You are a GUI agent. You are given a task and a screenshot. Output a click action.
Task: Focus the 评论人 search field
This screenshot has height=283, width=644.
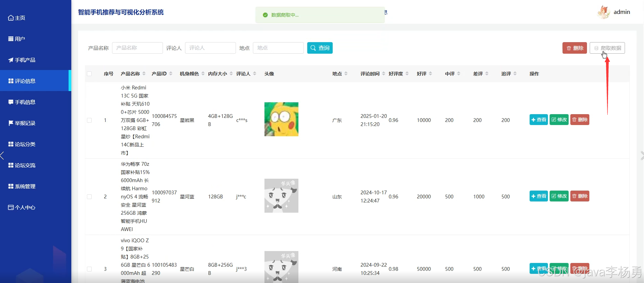(x=210, y=48)
